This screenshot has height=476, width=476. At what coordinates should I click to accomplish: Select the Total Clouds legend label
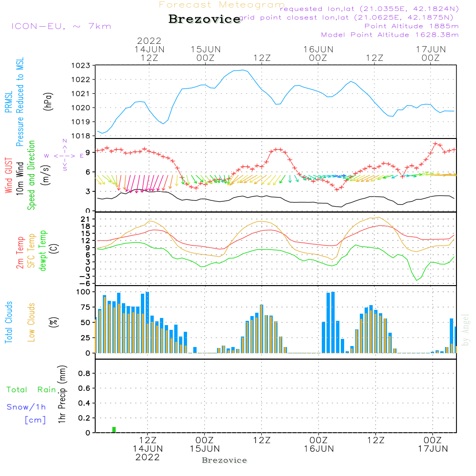coord(9,322)
